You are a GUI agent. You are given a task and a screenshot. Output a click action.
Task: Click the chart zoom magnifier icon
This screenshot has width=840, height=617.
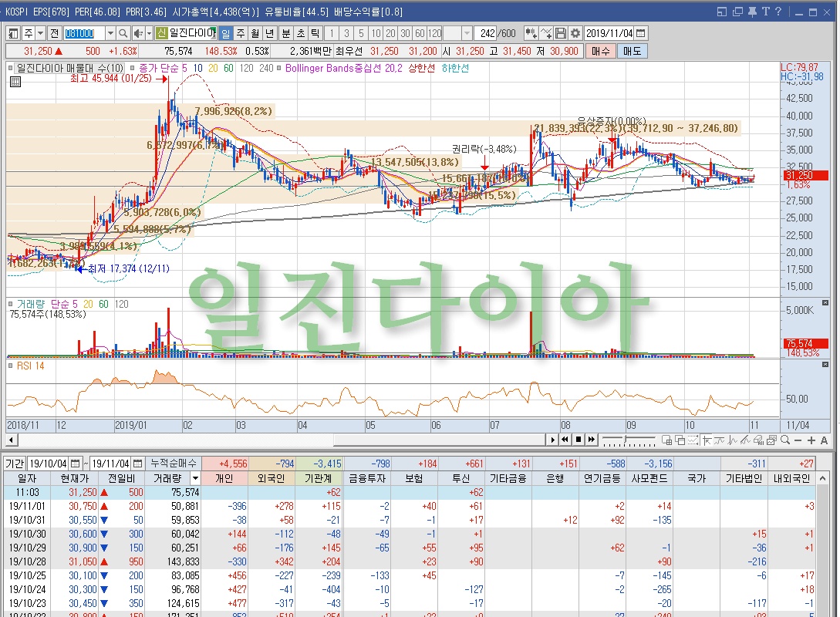[x=784, y=440]
